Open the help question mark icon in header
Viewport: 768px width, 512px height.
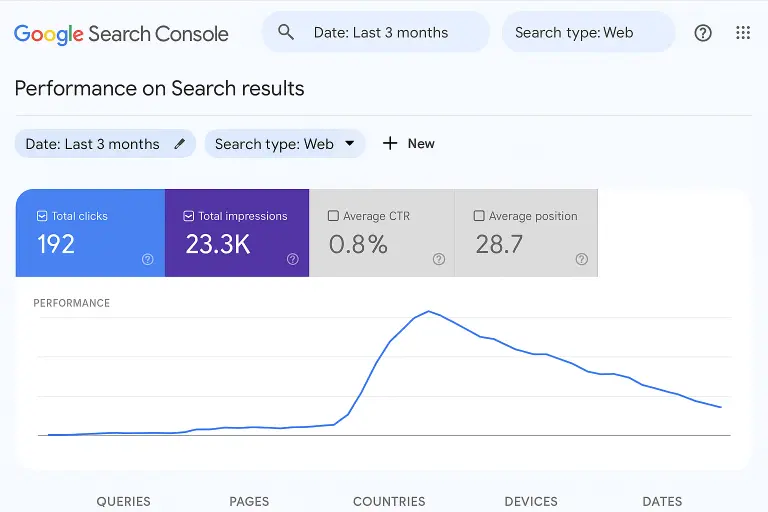coord(703,33)
